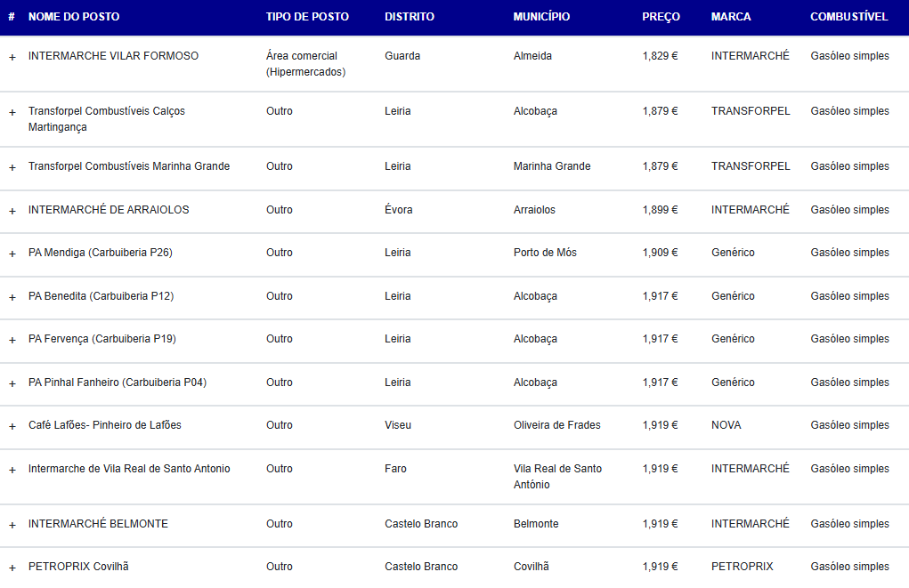Screen dimensions: 909x588
Task: Click the NOVA brand cell
Action: pos(726,425)
